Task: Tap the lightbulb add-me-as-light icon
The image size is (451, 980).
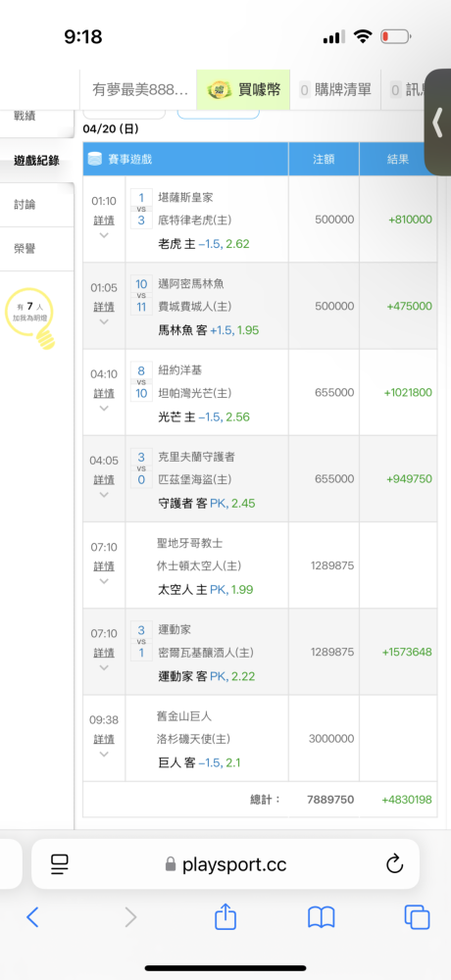Action: click(29, 318)
